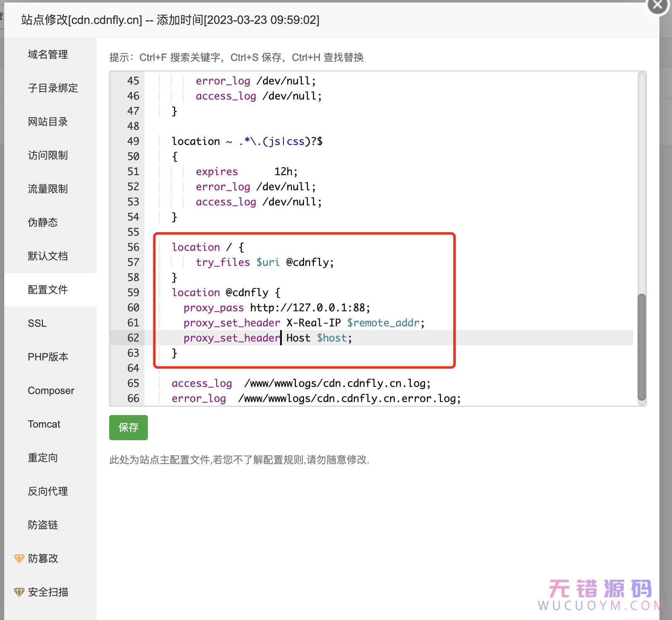Click the diamond icon beside 安全扫描
Viewport: 672px width, 620px height.
19,592
